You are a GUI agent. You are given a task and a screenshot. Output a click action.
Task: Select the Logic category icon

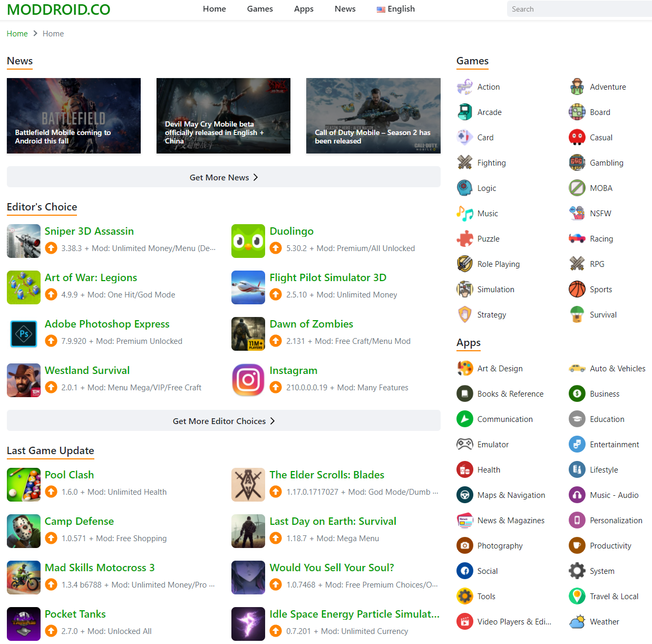point(464,188)
